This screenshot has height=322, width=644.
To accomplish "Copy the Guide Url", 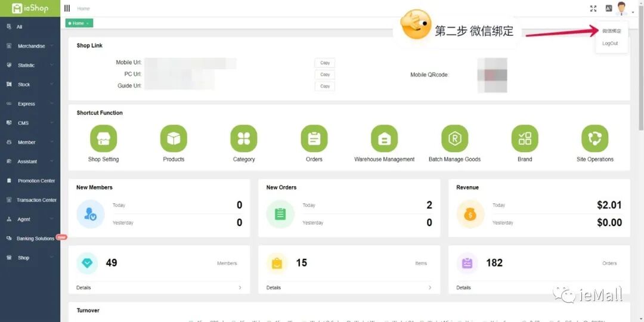I will (x=325, y=86).
